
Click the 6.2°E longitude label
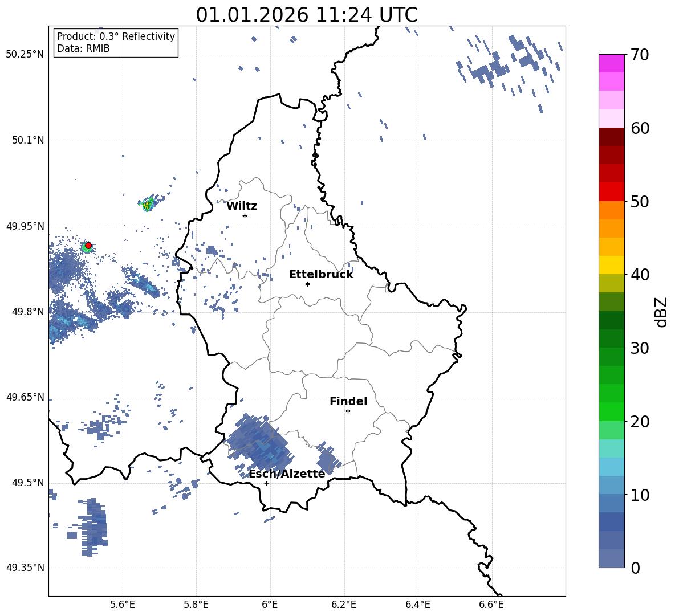pyautogui.click(x=344, y=605)
